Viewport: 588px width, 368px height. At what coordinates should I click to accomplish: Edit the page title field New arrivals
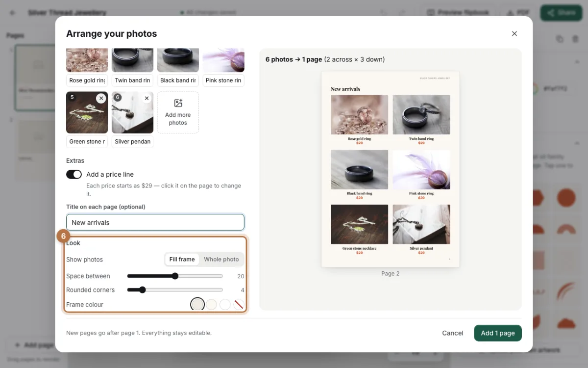click(155, 222)
